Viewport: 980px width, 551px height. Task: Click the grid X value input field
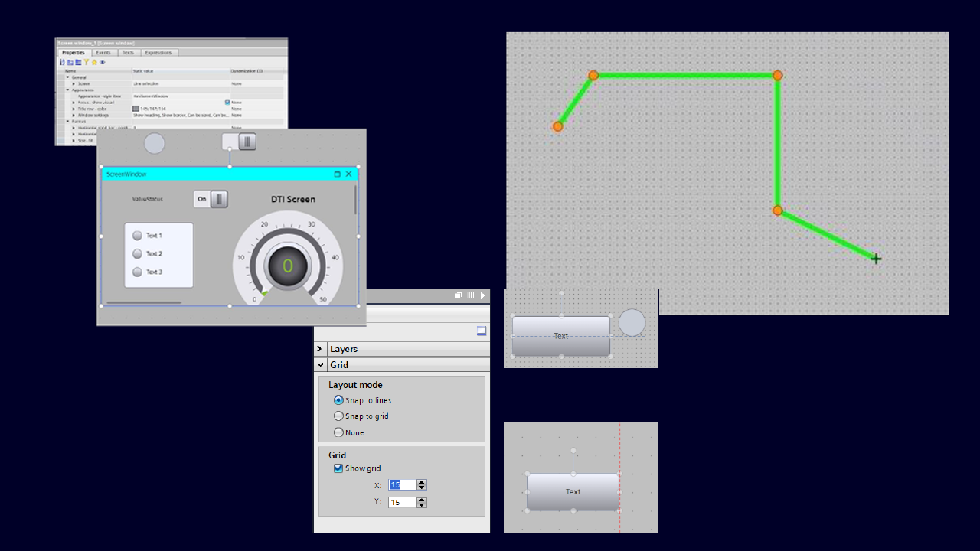tap(402, 484)
